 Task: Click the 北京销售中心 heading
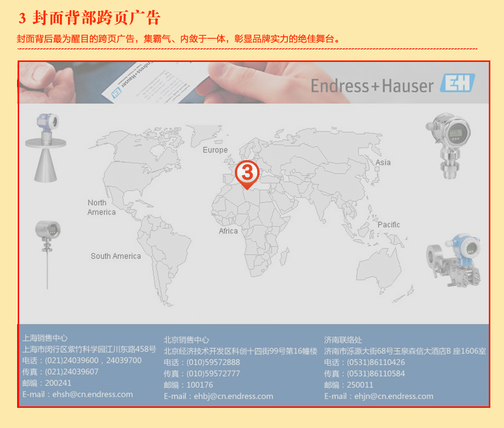pyautogui.click(x=186, y=340)
